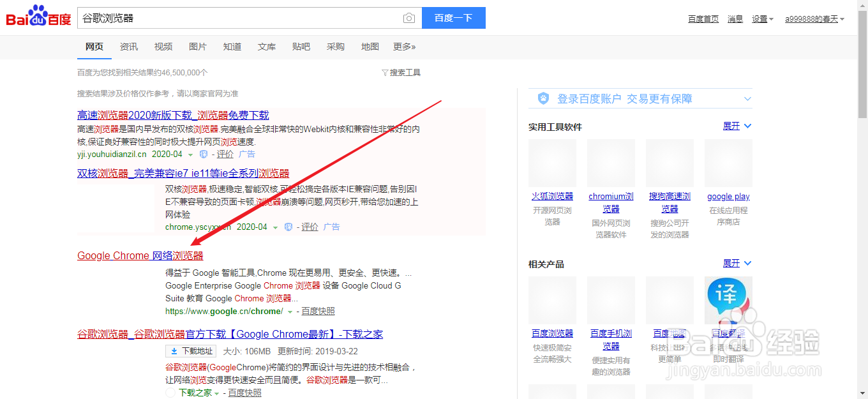The width and height of the screenshot is (868, 399).
Task: Open 百度快照 for Google Chrome result
Action: point(318,312)
